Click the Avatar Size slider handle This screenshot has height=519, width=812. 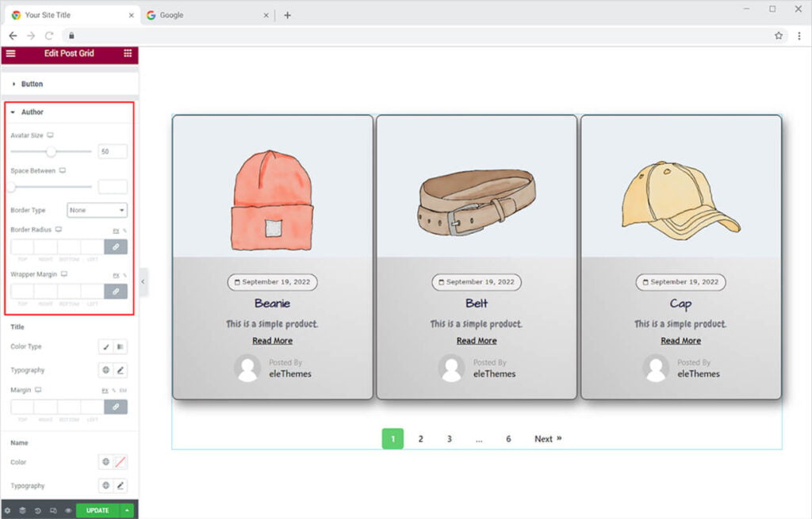(51, 151)
